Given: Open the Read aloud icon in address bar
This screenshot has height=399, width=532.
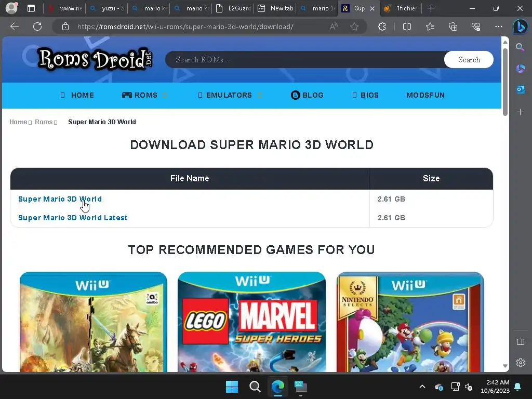Looking at the screenshot, I should pos(334,26).
